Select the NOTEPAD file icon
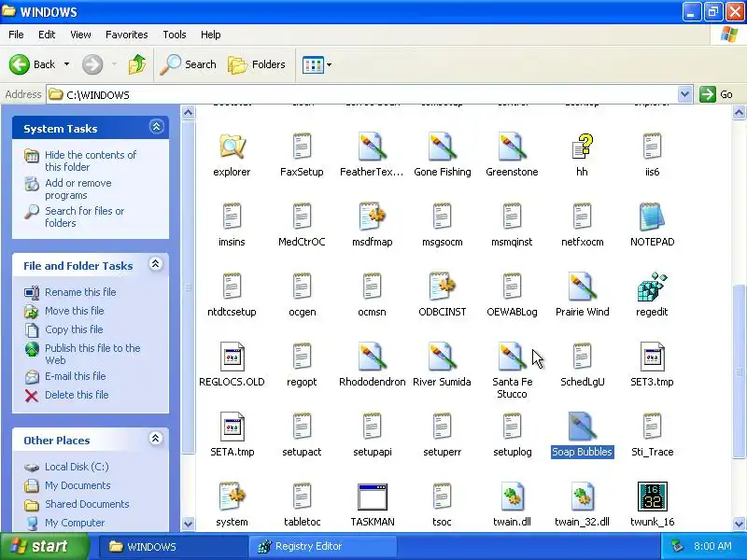Screen dimensions: 747x560 click(652, 217)
